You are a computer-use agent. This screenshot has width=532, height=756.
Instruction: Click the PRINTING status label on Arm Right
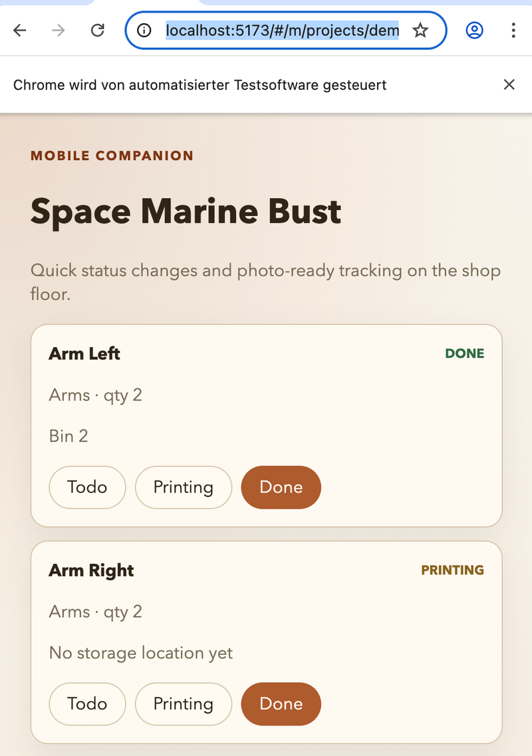452,570
